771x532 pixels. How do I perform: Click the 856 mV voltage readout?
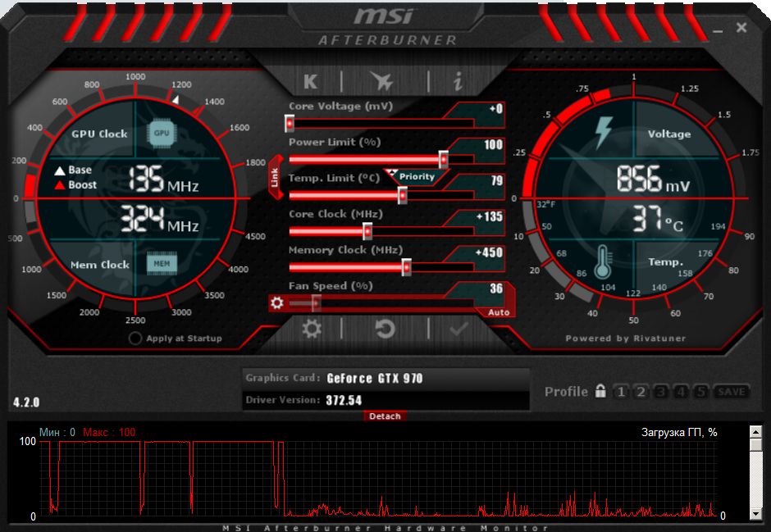(654, 179)
